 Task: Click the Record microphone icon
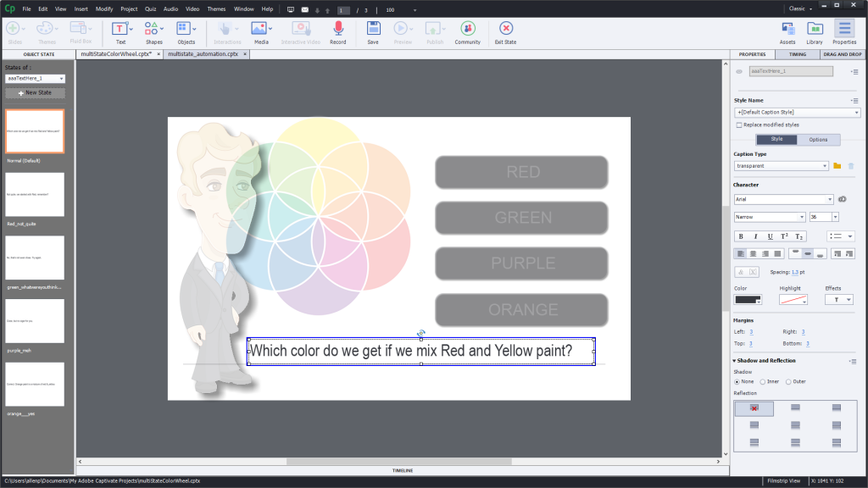337,29
